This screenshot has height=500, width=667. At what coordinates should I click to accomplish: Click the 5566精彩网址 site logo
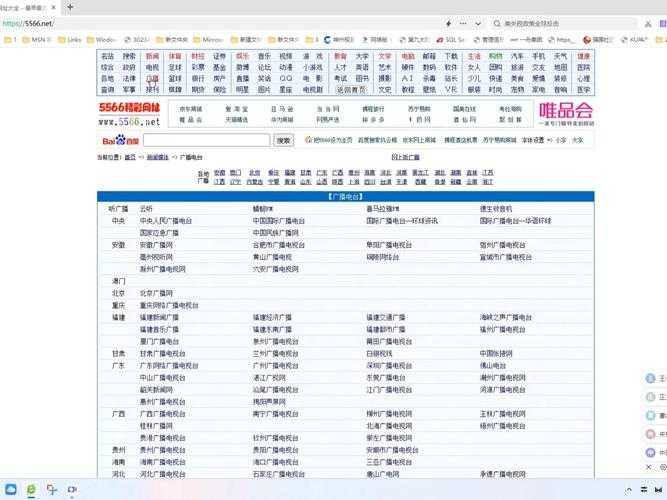[x=129, y=114]
